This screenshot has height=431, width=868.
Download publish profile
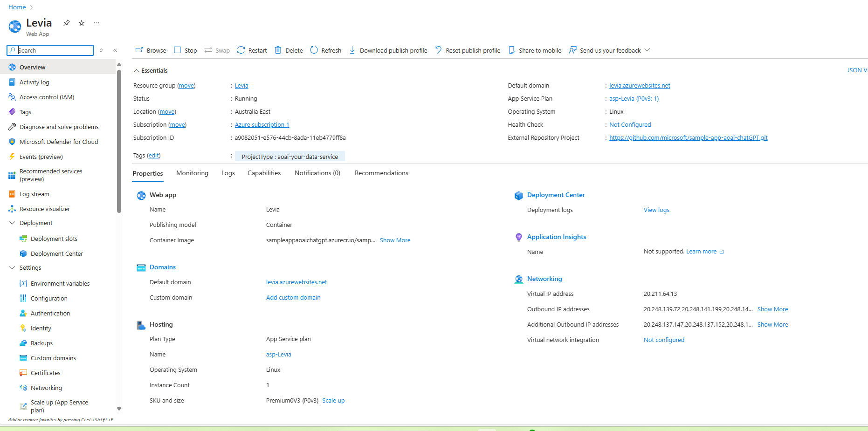[388, 50]
